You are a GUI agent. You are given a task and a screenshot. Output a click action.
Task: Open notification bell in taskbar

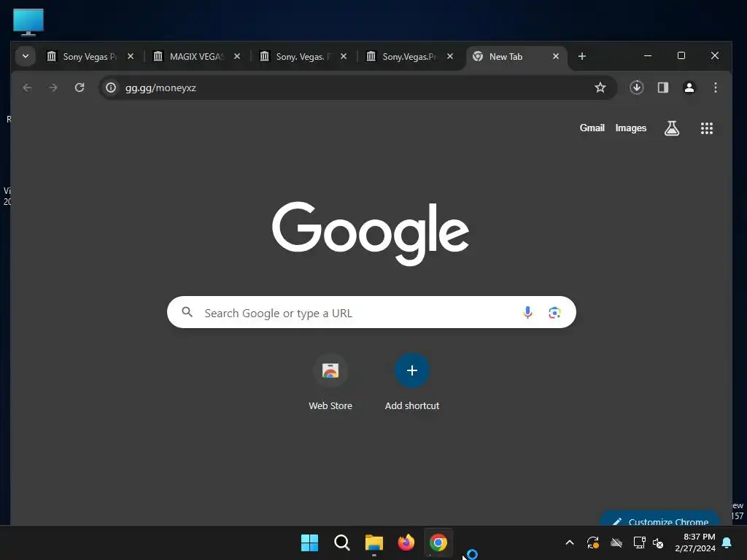tap(727, 542)
